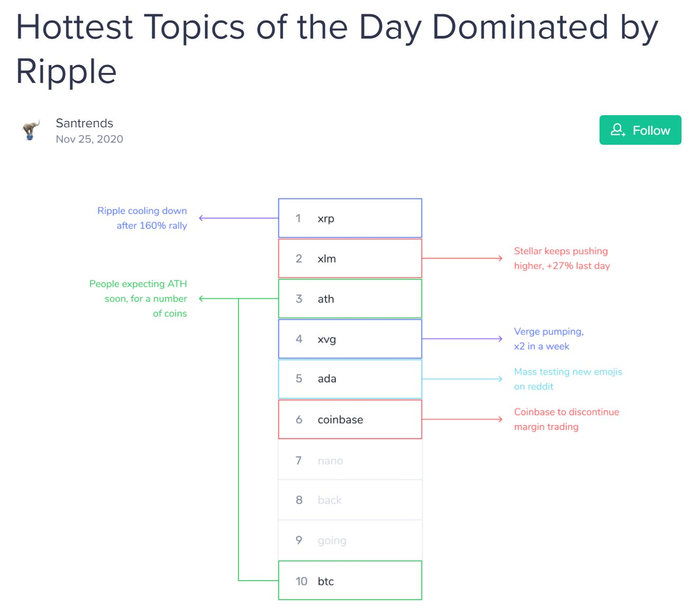This screenshot has width=700, height=615.
Task: Select the xlm topic box
Action: [350, 258]
